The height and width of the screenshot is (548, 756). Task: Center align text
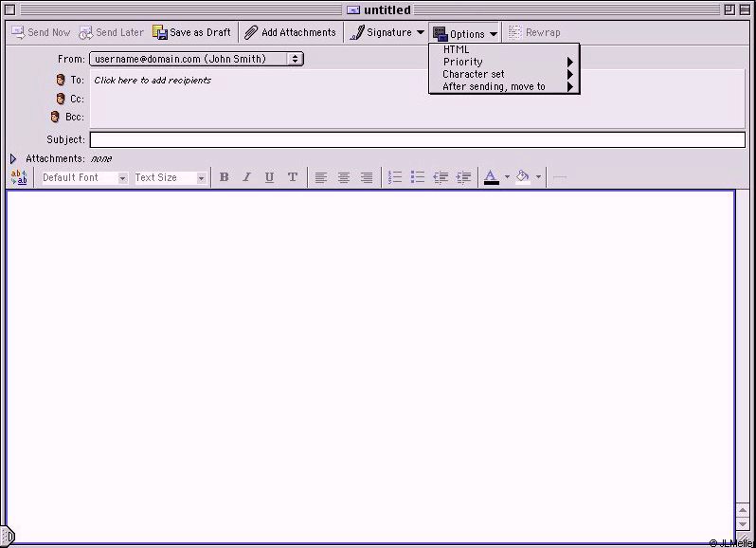[x=344, y=177]
